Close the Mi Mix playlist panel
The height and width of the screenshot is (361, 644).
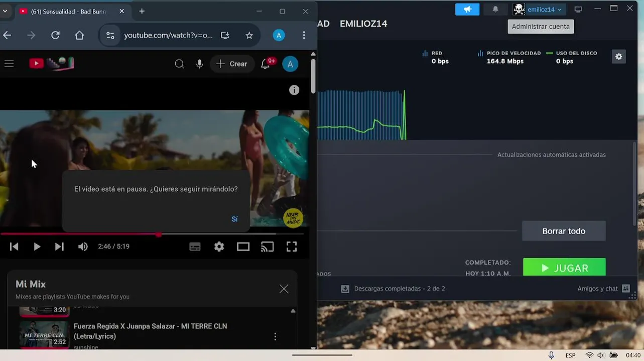click(284, 289)
